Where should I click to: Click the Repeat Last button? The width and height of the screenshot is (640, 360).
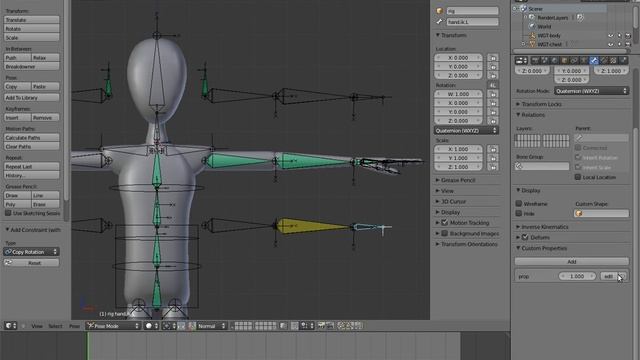[31, 167]
